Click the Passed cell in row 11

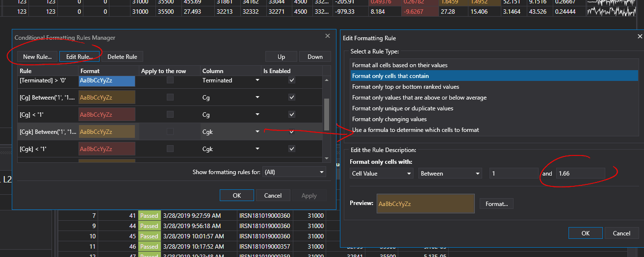pos(149,247)
